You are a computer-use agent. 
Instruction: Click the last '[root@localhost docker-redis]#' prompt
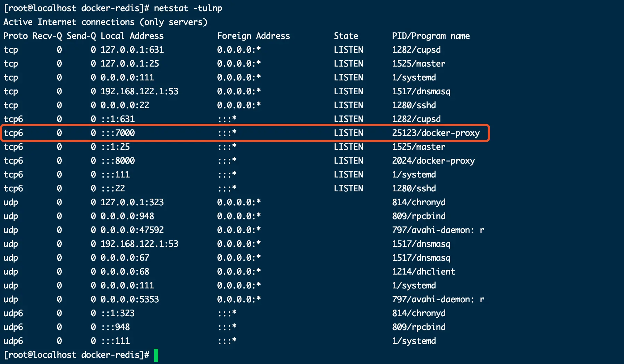[76, 355]
